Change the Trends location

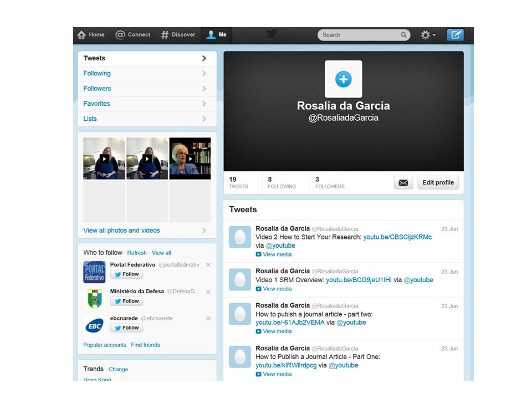point(118,369)
